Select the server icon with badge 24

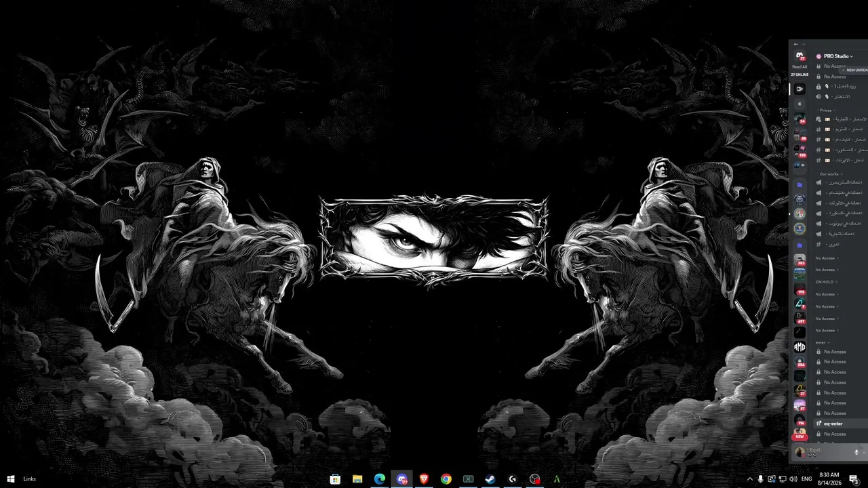pos(800,119)
